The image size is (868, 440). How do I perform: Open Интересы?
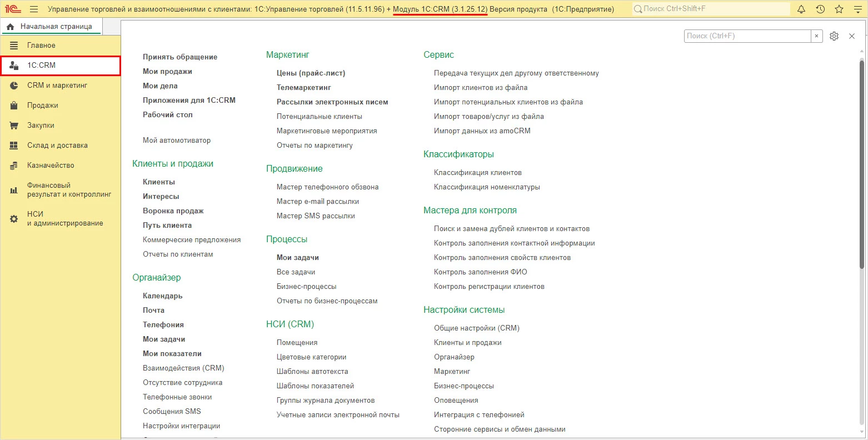click(161, 197)
